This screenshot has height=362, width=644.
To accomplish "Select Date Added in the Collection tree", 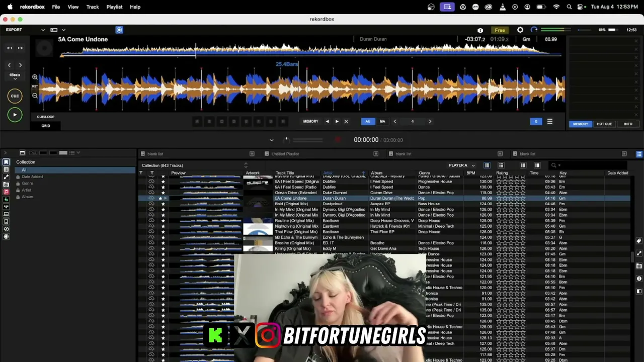I will (x=32, y=176).
